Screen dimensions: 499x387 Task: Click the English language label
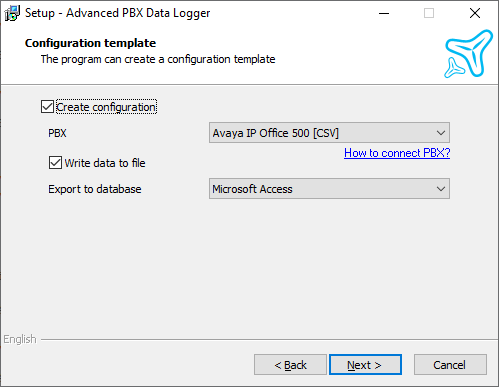click(20, 339)
